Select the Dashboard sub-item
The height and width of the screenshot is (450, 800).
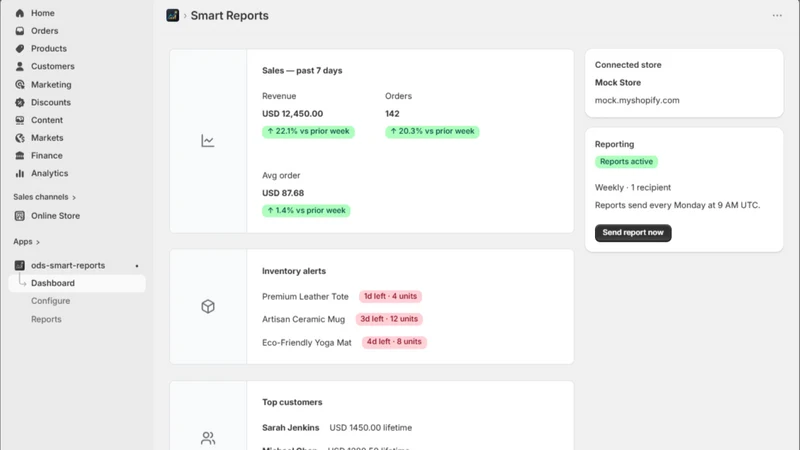tap(77, 283)
